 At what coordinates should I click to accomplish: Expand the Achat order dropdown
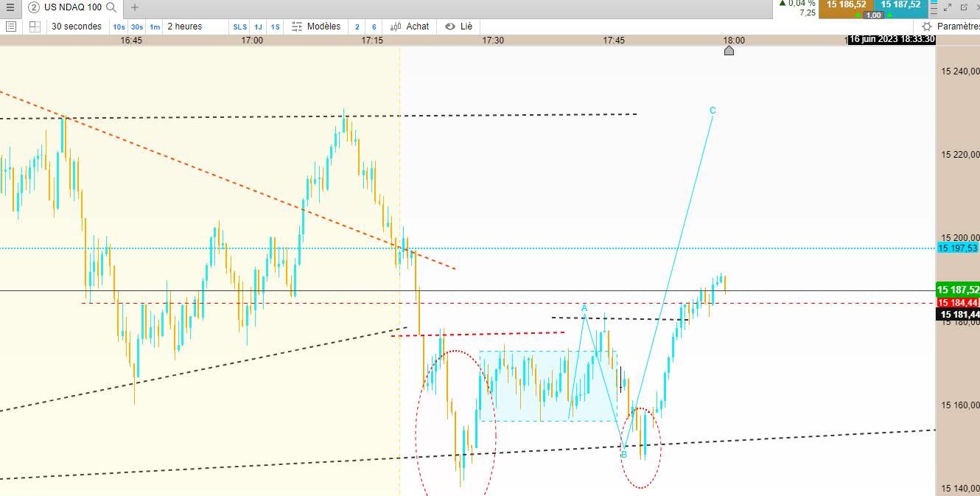[x=410, y=27]
